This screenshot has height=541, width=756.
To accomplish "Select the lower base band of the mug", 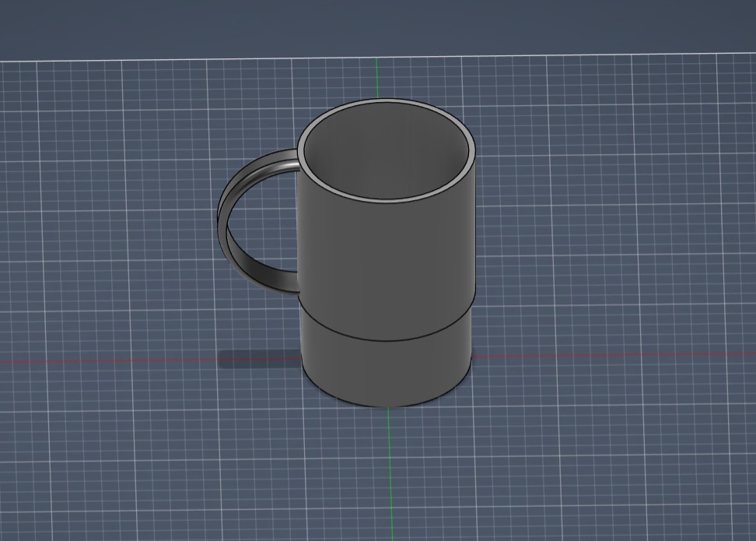I will coord(386,371).
